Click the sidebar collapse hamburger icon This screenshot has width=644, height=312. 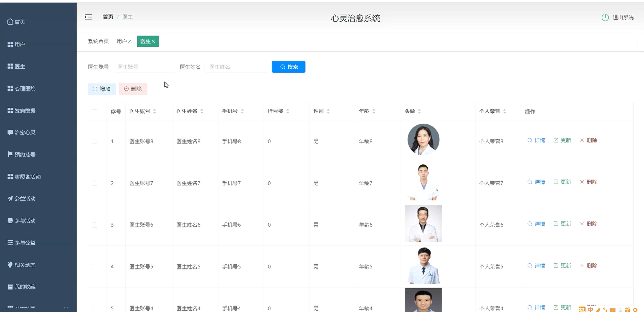point(89,17)
